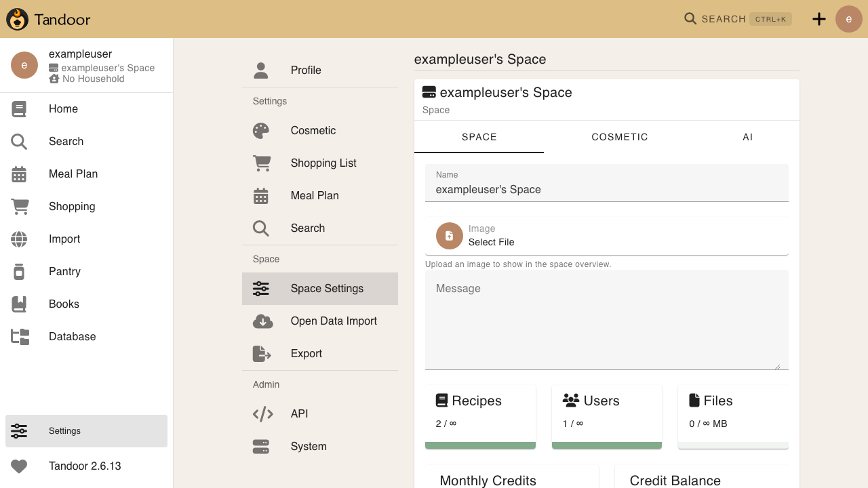Open Export settings label
This screenshot has height=488, width=868.
(x=307, y=354)
